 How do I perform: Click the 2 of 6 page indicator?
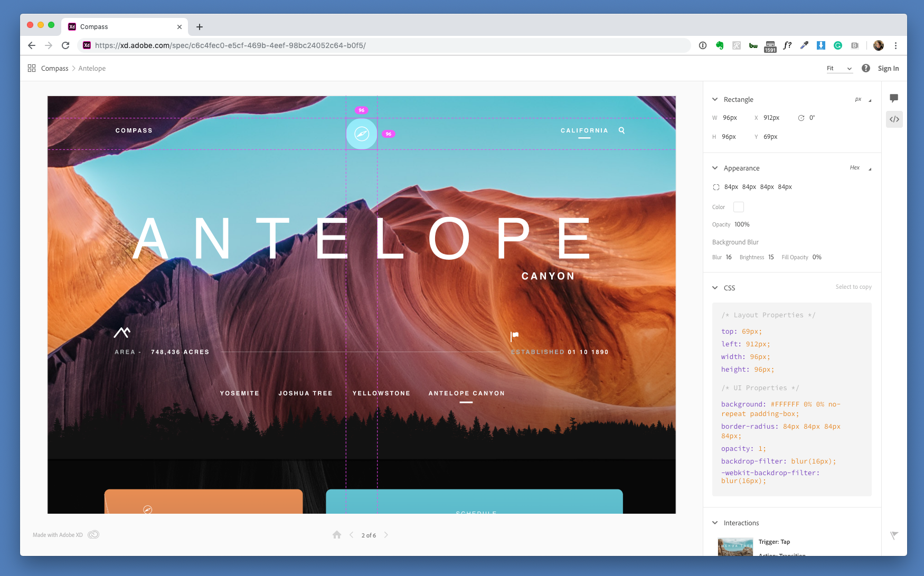click(369, 535)
